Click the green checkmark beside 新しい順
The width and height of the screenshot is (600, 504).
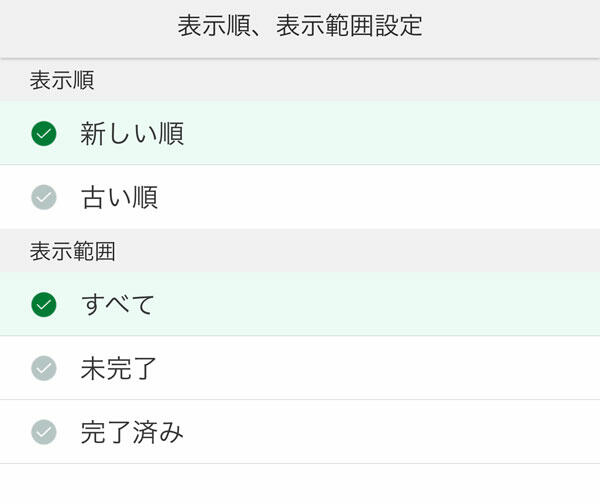(43, 133)
